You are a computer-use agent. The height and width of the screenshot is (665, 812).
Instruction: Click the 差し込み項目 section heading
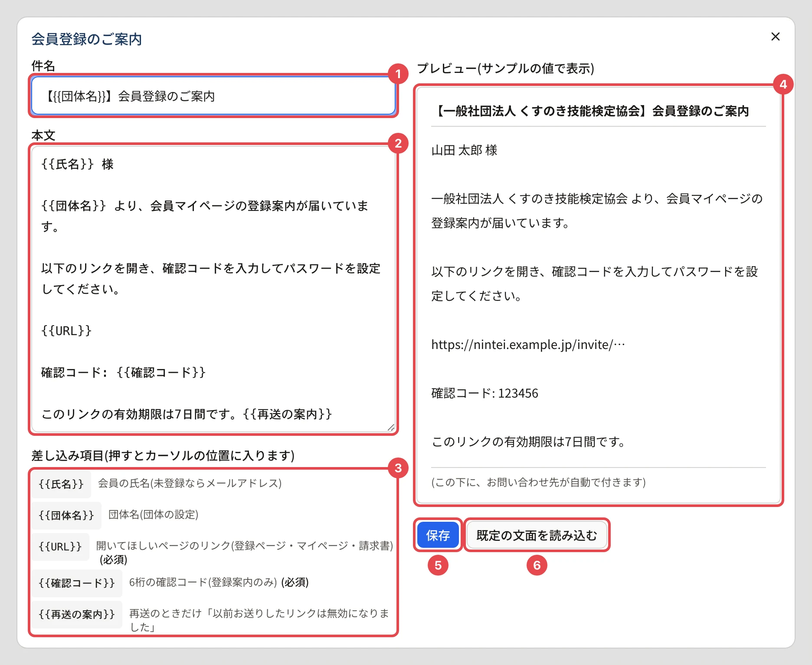(x=163, y=455)
